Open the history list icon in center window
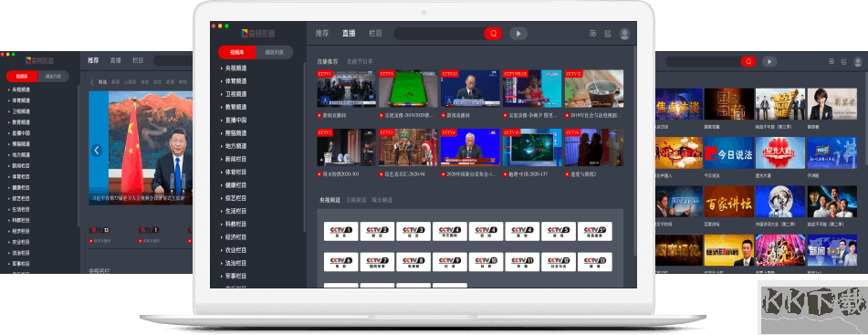 click(x=592, y=34)
